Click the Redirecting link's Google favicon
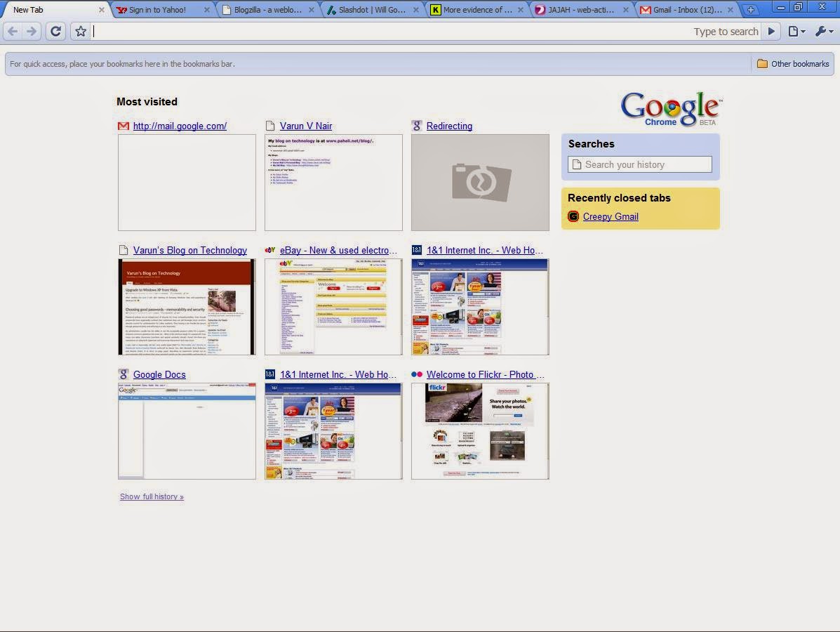Screen dimensions: 840x632 pyautogui.click(x=417, y=126)
